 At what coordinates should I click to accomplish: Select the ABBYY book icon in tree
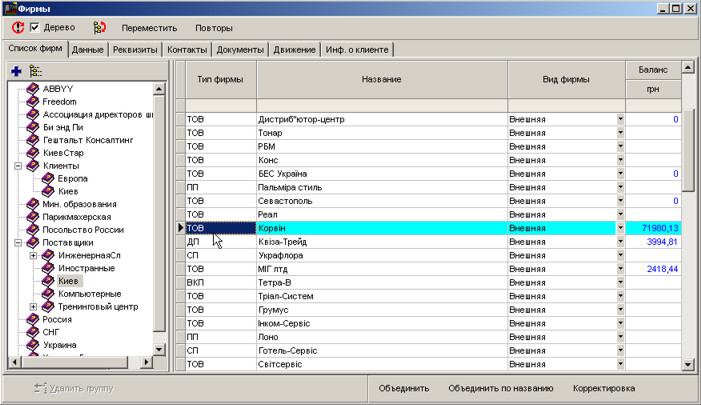click(x=32, y=88)
